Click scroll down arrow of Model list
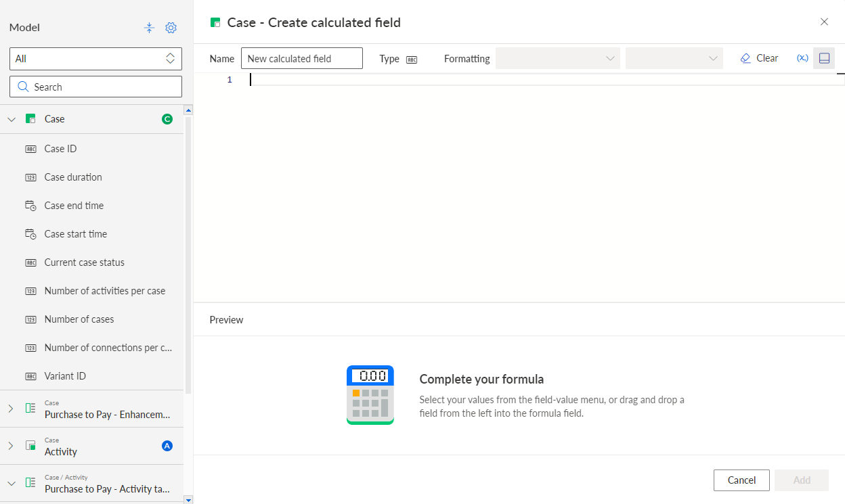845x504 pixels. click(x=188, y=499)
